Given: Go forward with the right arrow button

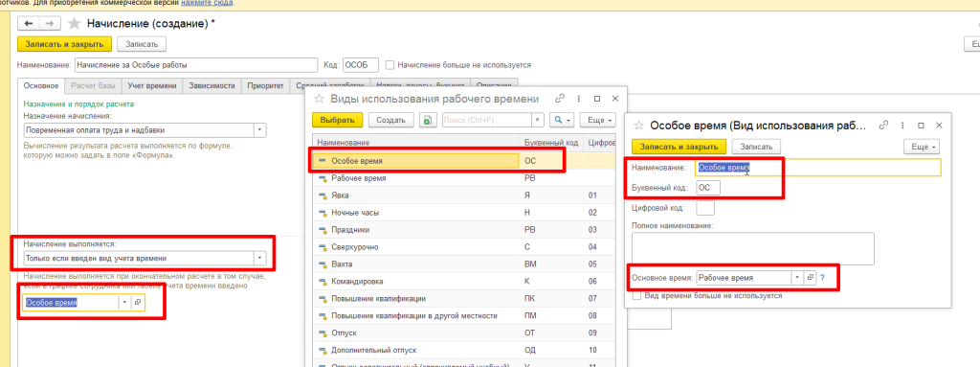Looking at the screenshot, I should coord(50,24).
